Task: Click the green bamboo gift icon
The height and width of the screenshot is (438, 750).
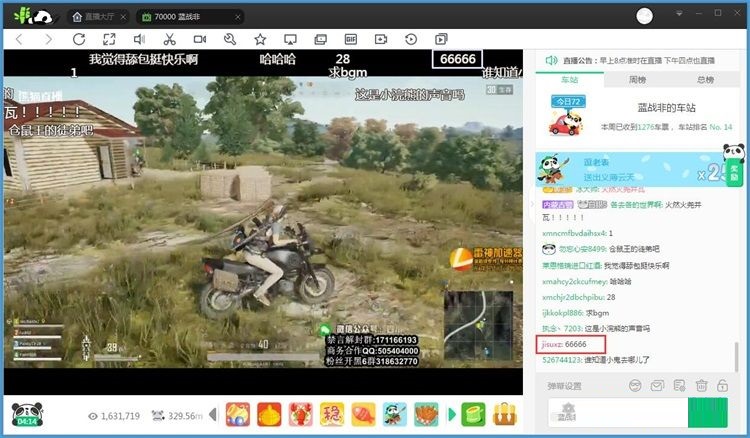Action: tap(473, 413)
